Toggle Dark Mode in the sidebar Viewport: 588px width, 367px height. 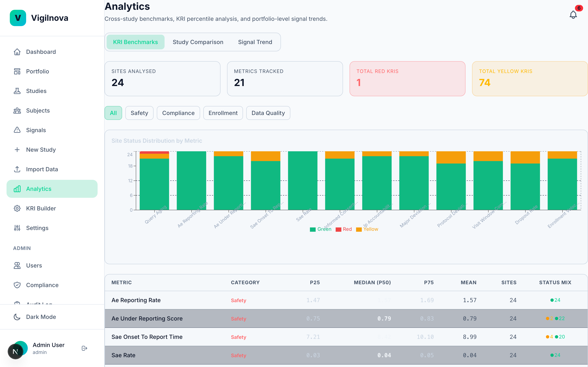click(41, 317)
